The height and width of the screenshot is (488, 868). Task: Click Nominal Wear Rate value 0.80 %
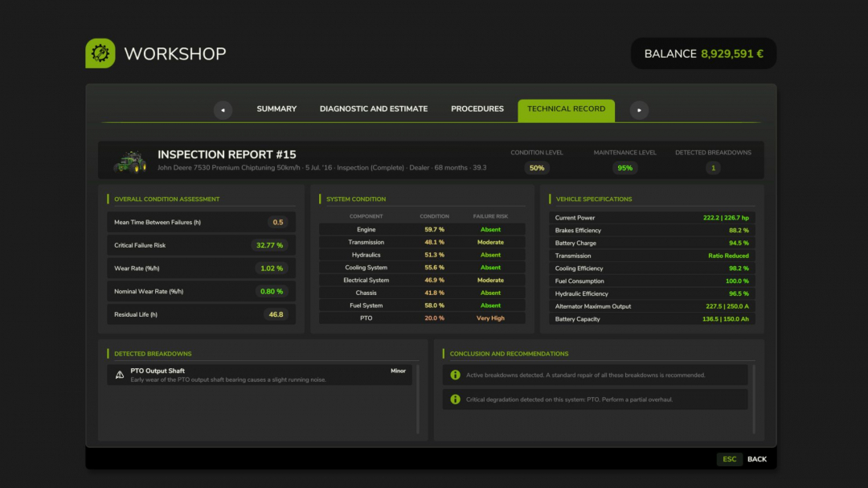272,291
